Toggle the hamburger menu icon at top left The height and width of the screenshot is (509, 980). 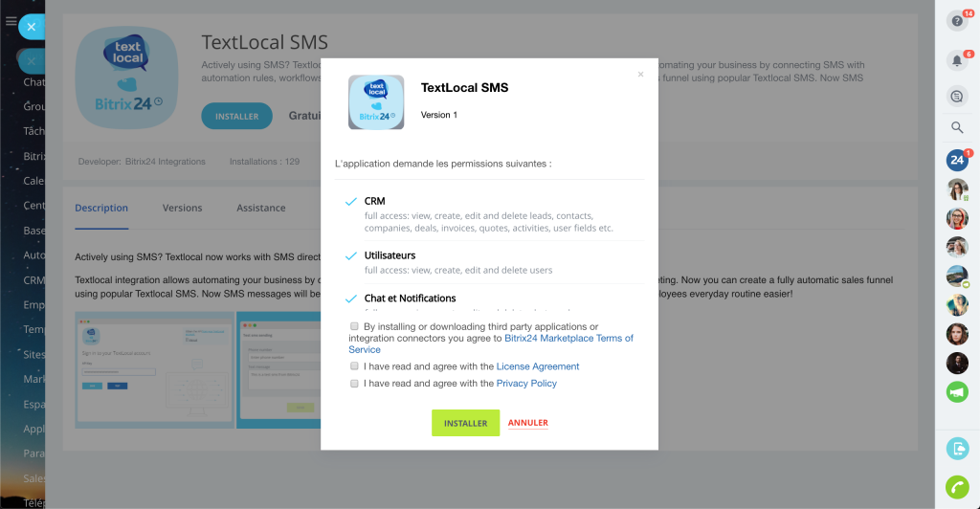[11, 21]
